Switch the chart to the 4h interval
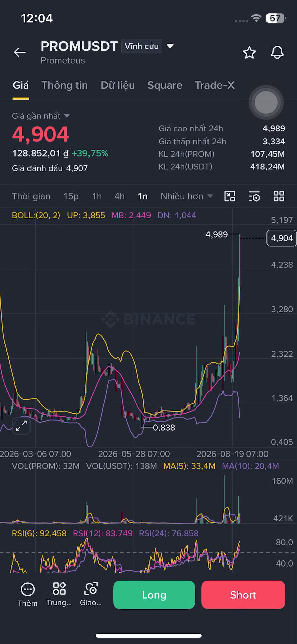 [x=119, y=196]
